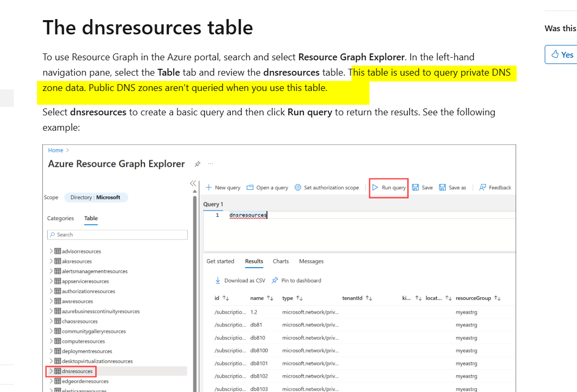Select the edgeorderresources table icon
The image size is (577, 392).
click(58, 381)
